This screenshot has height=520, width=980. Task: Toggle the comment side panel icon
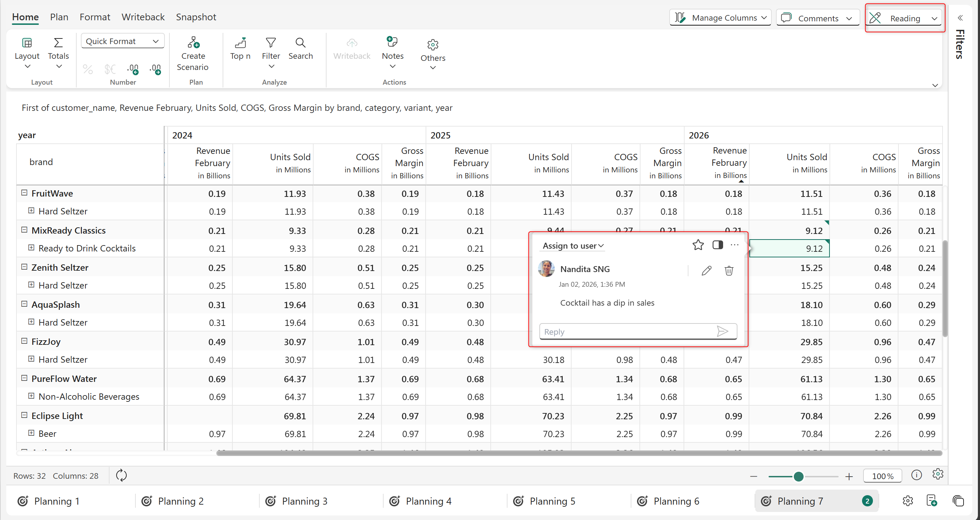click(717, 245)
